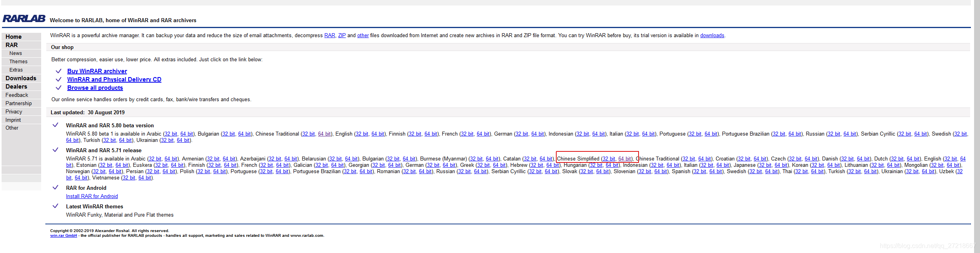Download WinRAR 5.80 beta Arabic 32 bit
This screenshot has width=980, height=253.
(171, 134)
